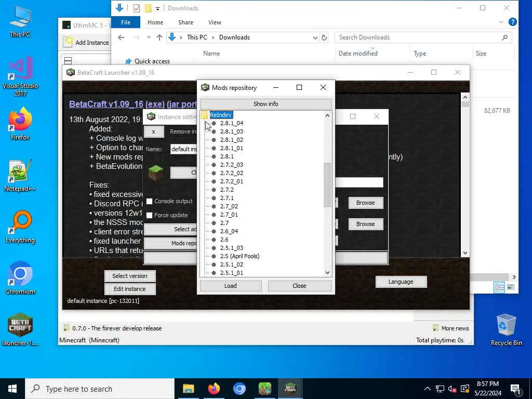Image resolution: width=532 pixels, height=399 pixels.
Task: Open recent locations dropdown arrow
Action: tap(149, 37)
